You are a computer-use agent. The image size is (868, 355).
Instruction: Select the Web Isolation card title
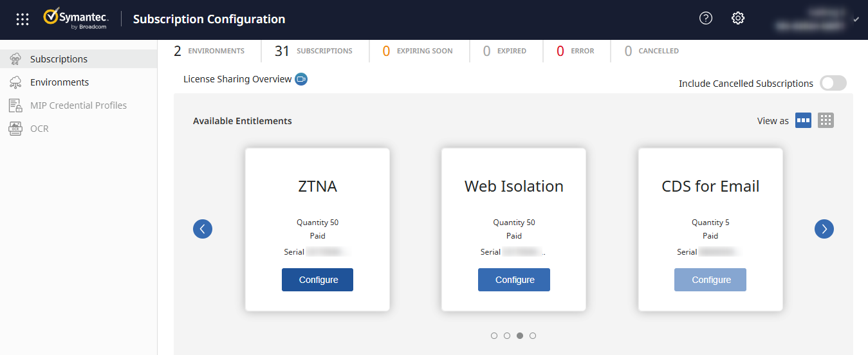click(x=514, y=187)
